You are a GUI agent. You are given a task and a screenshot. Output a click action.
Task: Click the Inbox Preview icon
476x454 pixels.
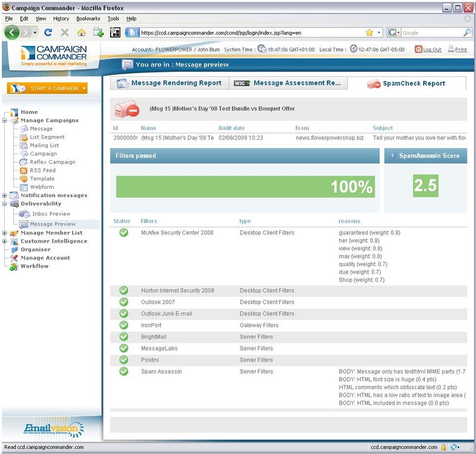24,214
